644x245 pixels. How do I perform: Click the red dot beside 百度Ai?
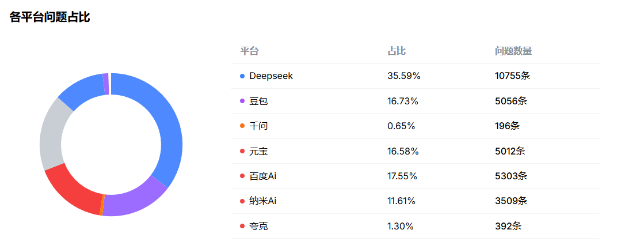[242, 176]
